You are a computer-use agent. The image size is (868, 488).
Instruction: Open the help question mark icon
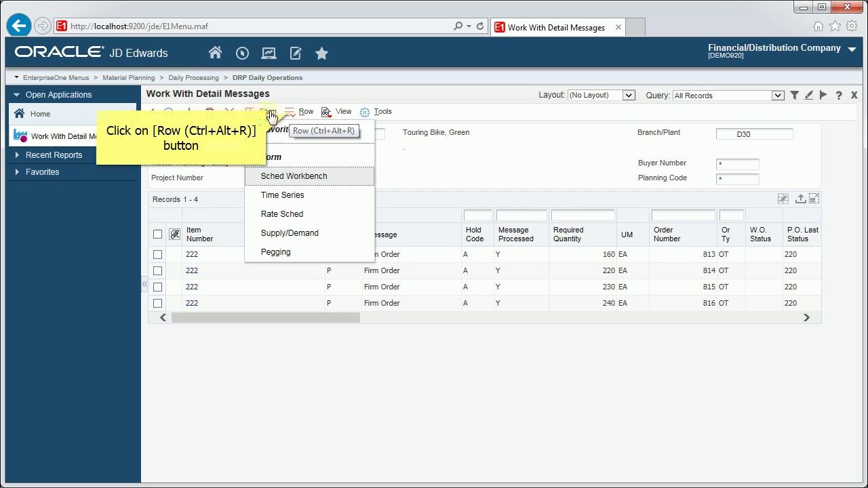click(x=838, y=96)
